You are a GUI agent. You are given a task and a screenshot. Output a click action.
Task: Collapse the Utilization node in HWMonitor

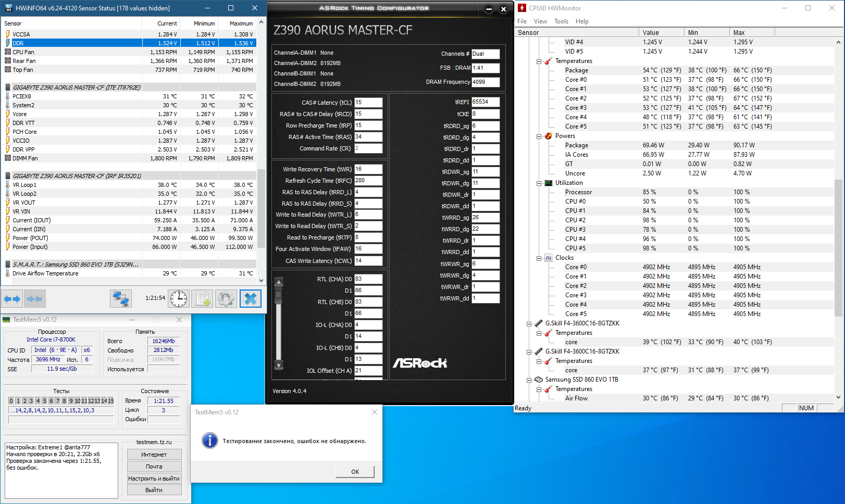pyautogui.click(x=539, y=183)
